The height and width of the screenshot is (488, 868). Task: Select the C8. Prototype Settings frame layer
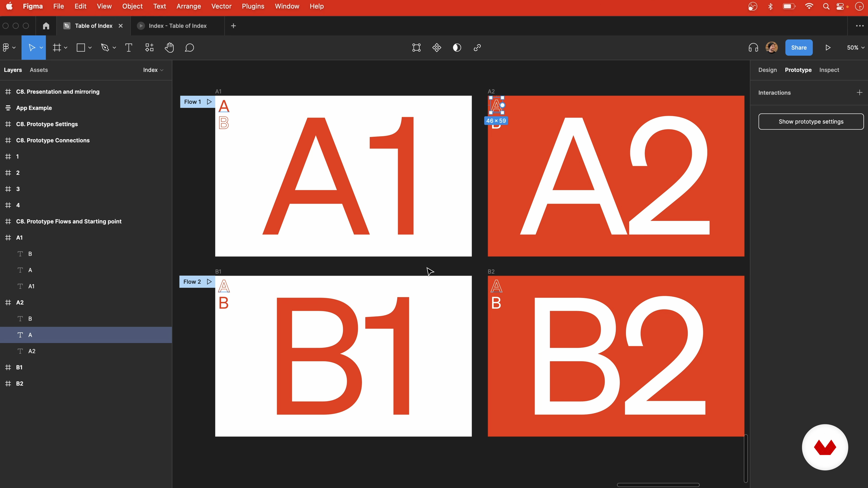(86, 124)
